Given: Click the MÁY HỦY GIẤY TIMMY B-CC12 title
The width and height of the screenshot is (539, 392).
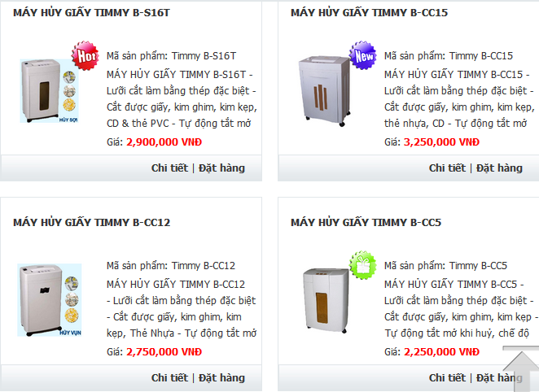Looking at the screenshot, I should tap(92, 222).
